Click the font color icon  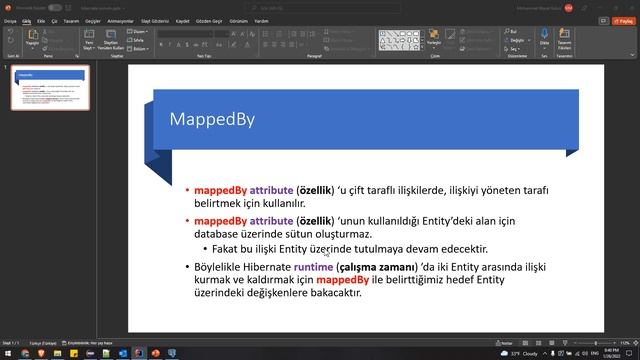(247, 44)
